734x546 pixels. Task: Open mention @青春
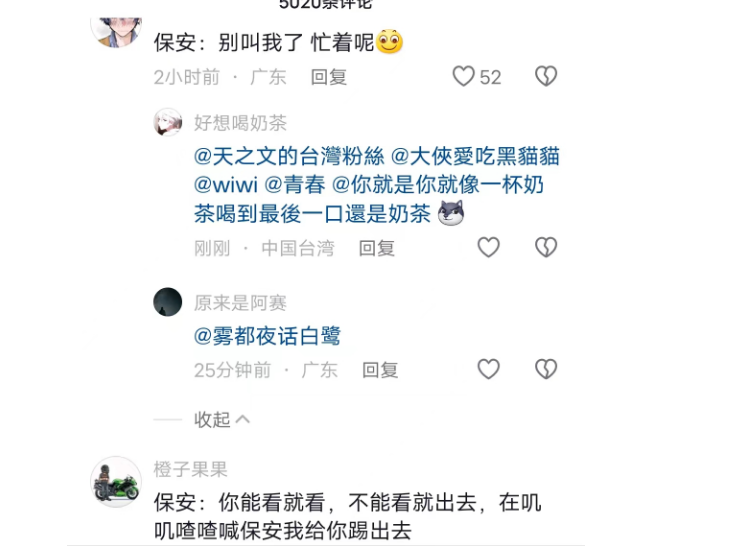coord(295,185)
